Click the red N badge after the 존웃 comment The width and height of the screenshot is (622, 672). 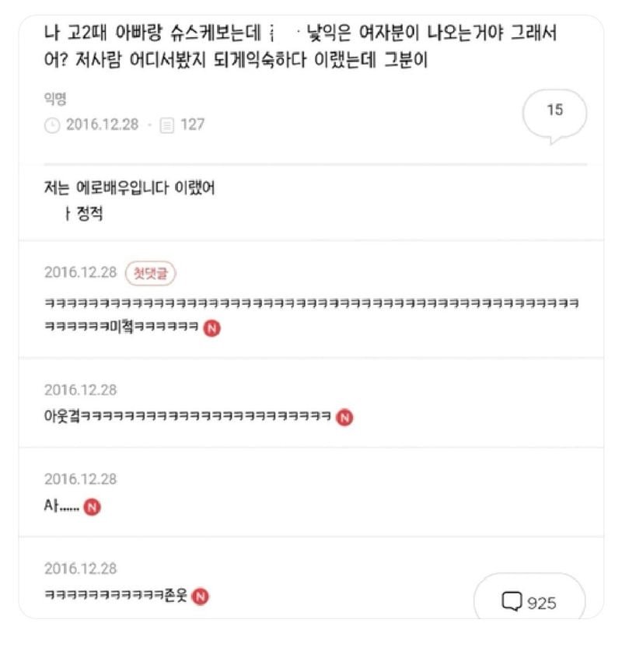[x=200, y=597]
